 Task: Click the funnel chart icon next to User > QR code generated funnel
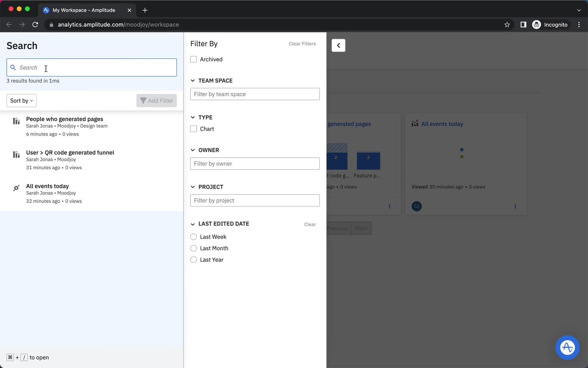click(17, 154)
